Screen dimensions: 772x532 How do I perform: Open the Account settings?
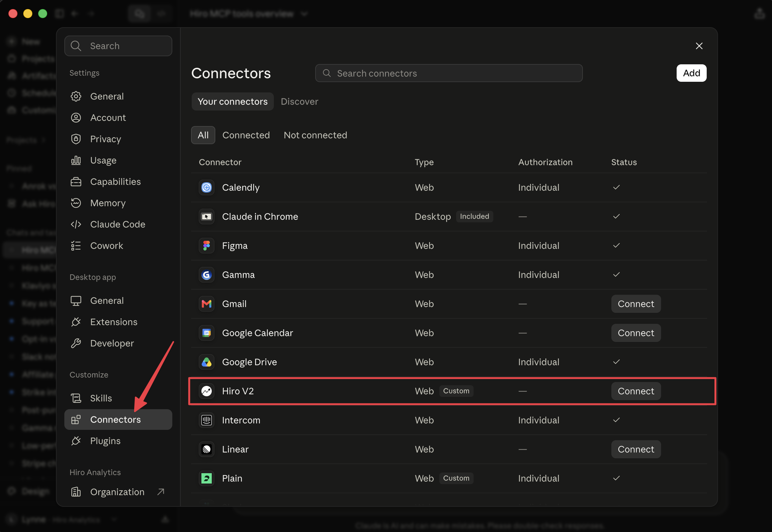[118, 118]
